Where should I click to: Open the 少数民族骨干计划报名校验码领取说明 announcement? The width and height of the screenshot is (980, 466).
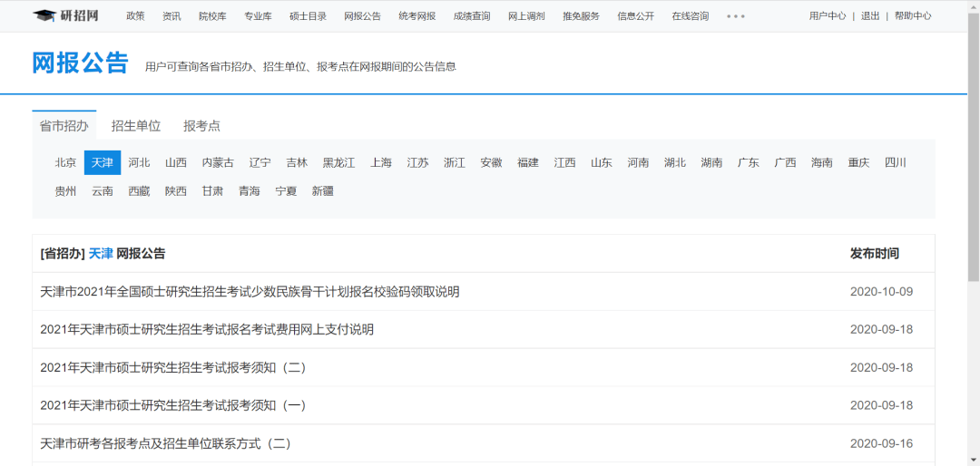pyautogui.click(x=250, y=292)
